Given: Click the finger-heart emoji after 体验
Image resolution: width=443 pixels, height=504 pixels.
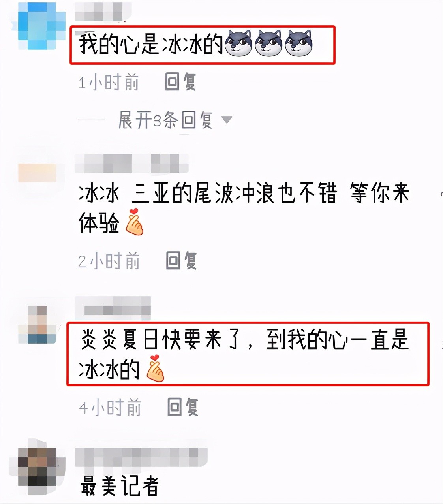Looking at the screenshot, I should [134, 222].
